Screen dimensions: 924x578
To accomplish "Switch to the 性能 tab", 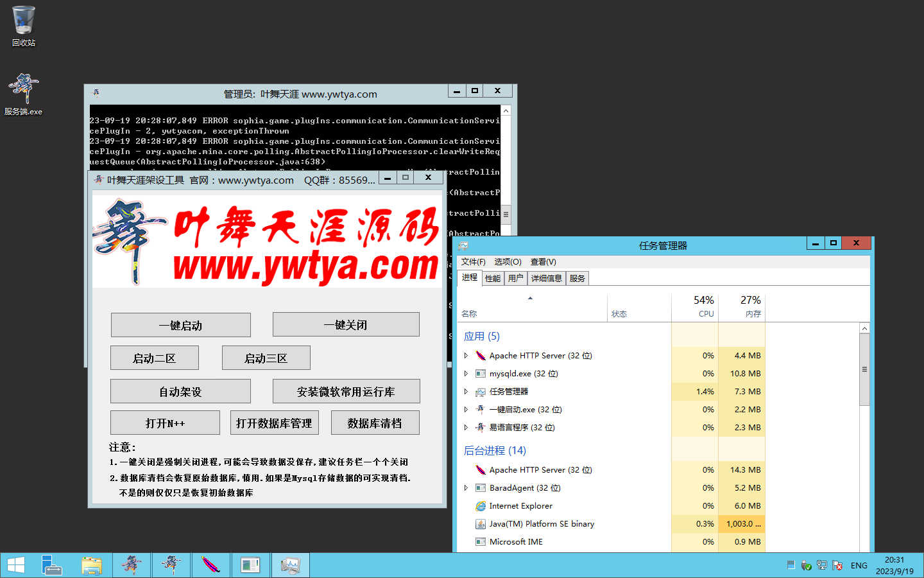I will pos(493,278).
